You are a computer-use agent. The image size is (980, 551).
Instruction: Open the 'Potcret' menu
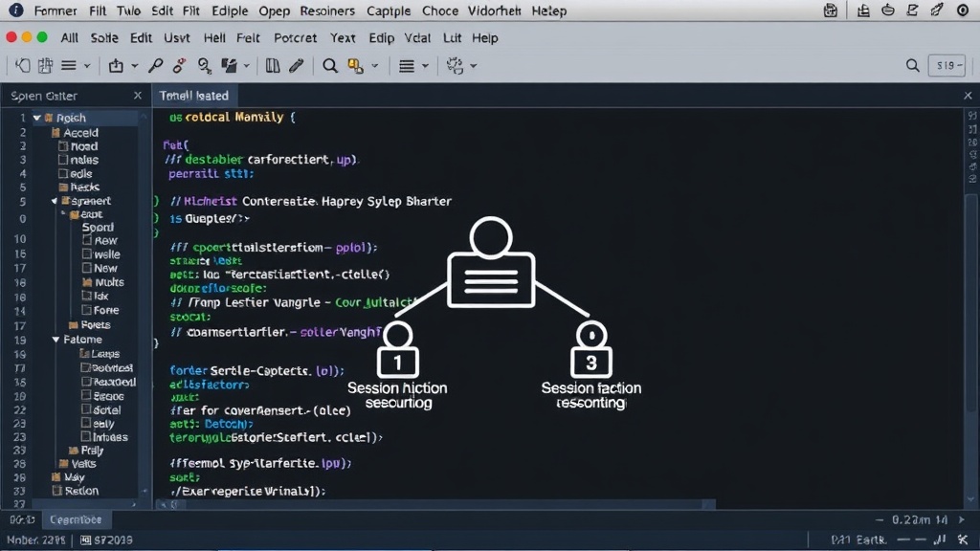(295, 38)
